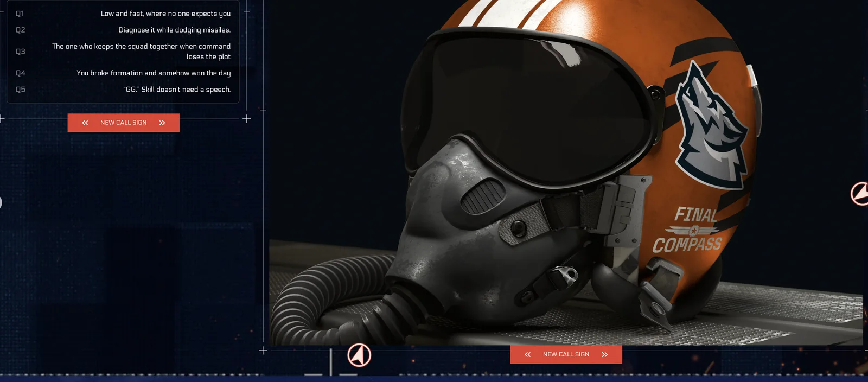Click the right double-chevron on the helmet's NEW CALL SIGN button
Screen dimensions: 868x382
click(605, 354)
